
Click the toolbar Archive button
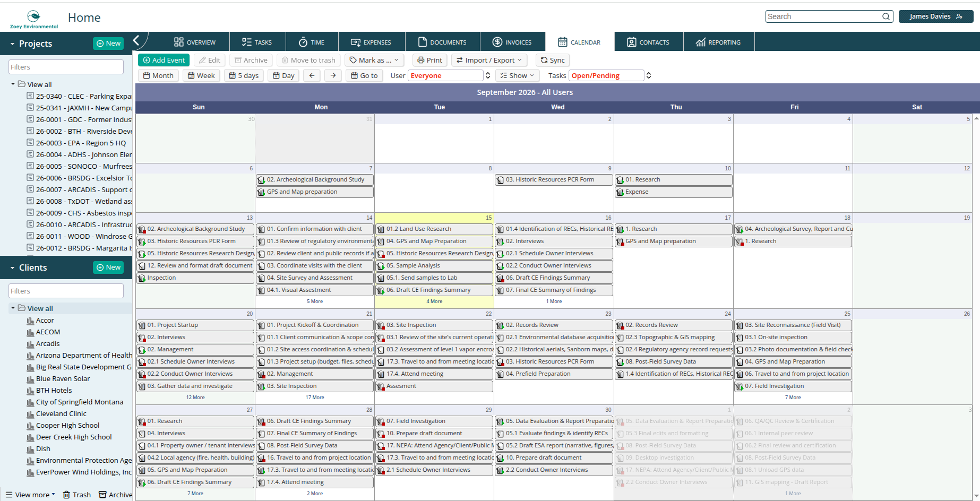[x=251, y=60]
